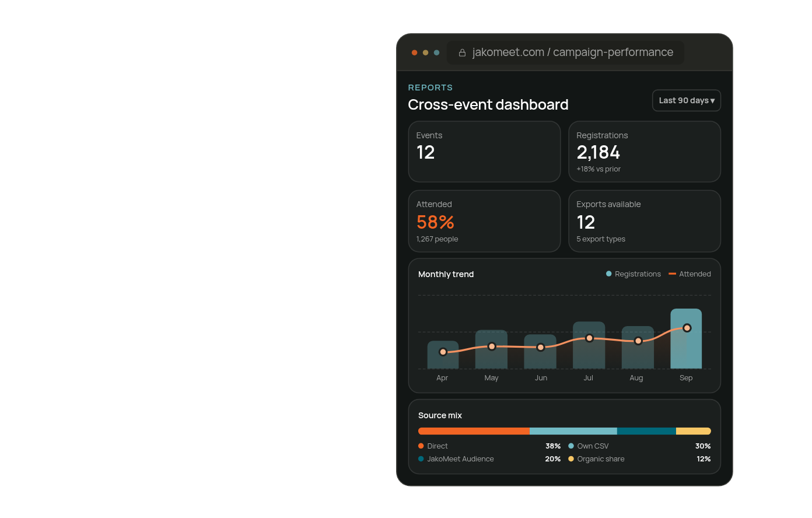Screen dimensions: 812x518
Task: Click the 38% value for Direct
Action: point(553,446)
